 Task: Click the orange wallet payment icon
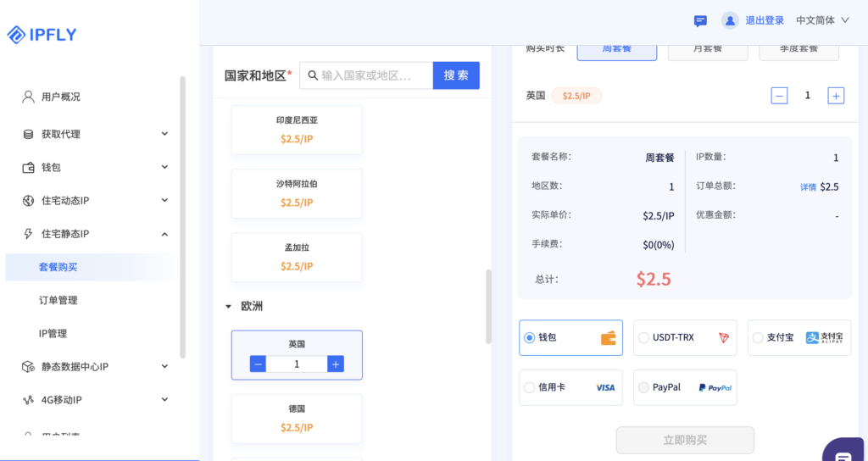pyautogui.click(x=609, y=337)
